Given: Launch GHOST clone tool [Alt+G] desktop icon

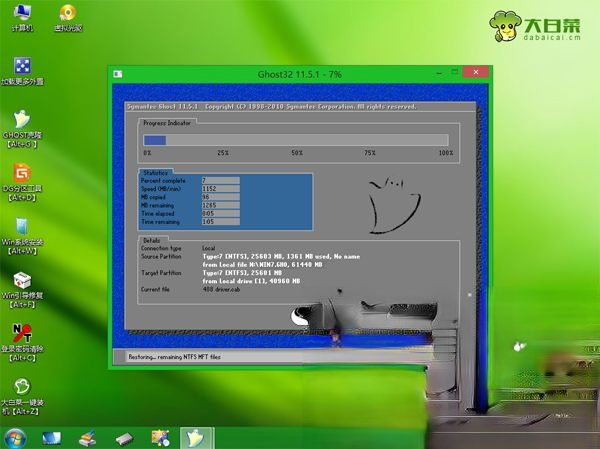Looking at the screenshot, I should click(x=22, y=129).
